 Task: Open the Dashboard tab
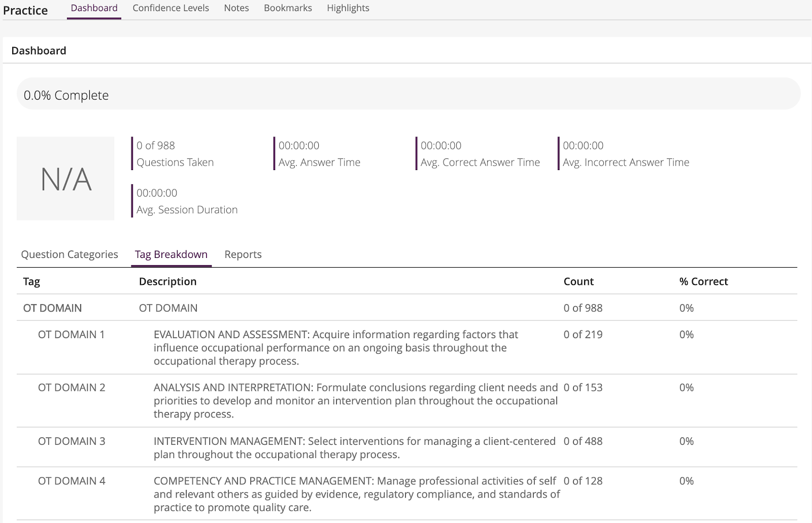[94, 8]
